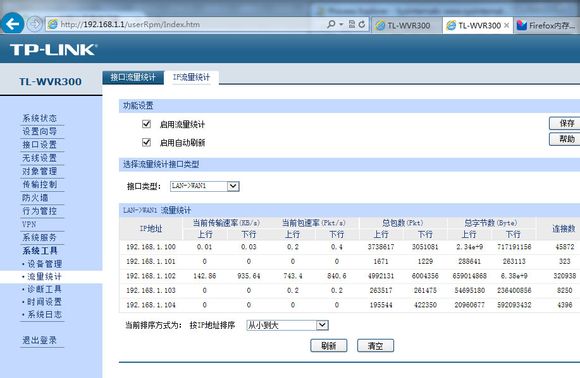Open 时间设置 submenu item
Image resolution: width=580 pixels, height=378 pixels.
click(x=45, y=302)
